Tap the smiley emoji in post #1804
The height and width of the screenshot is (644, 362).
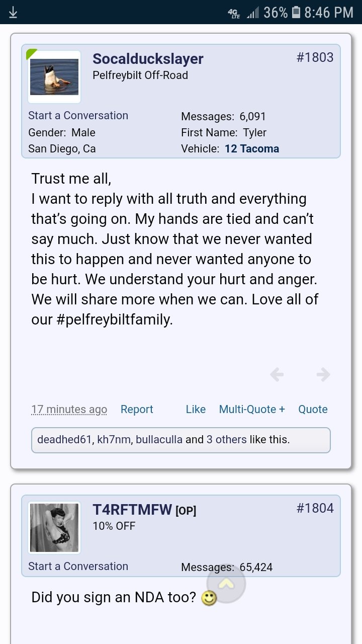click(x=209, y=598)
